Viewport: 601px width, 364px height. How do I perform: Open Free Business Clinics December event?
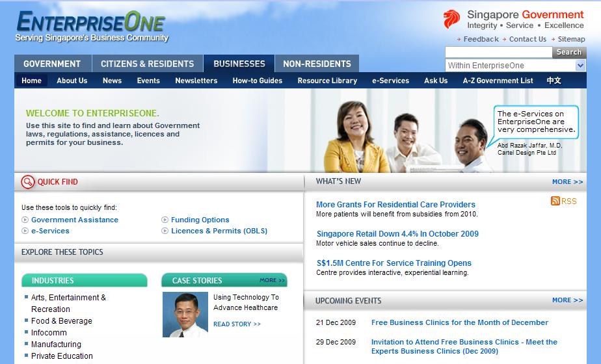coord(460,322)
